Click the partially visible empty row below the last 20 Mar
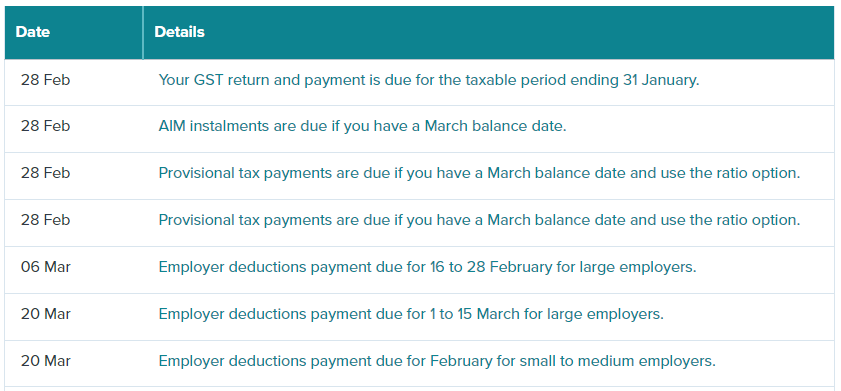Viewport: 841px width, 391px height. (x=419, y=389)
